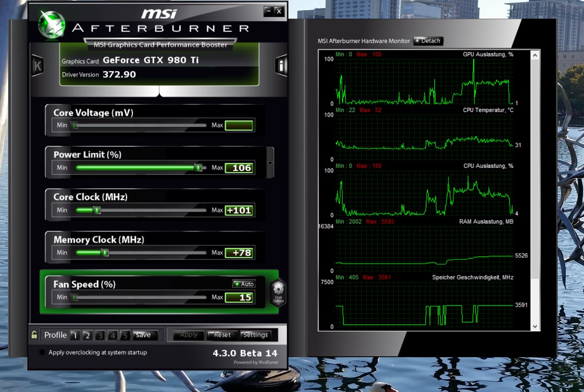Click the CPU Temperatur, °C graph
The width and height of the screenshot is (584, 392).
point(425,137)
